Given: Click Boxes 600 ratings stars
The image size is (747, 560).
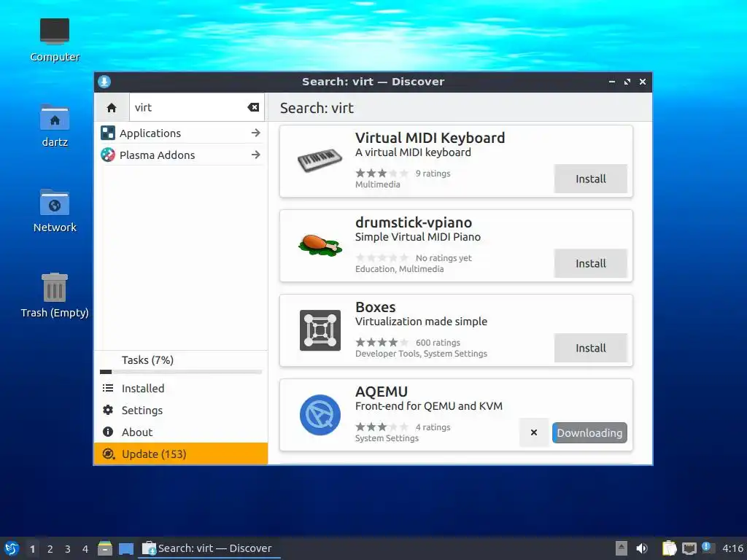Looking at the screenshot, I should pos(382,343).
